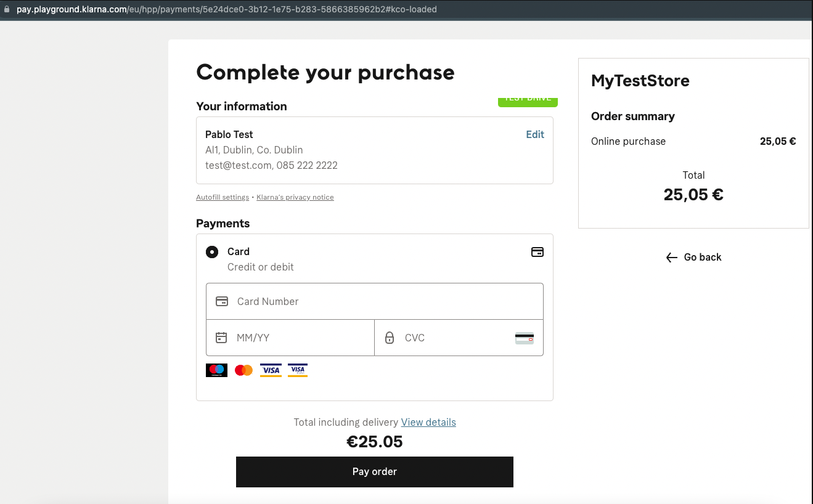Click the second Visa logo
The image size is (813, 504).
[298, 370]
